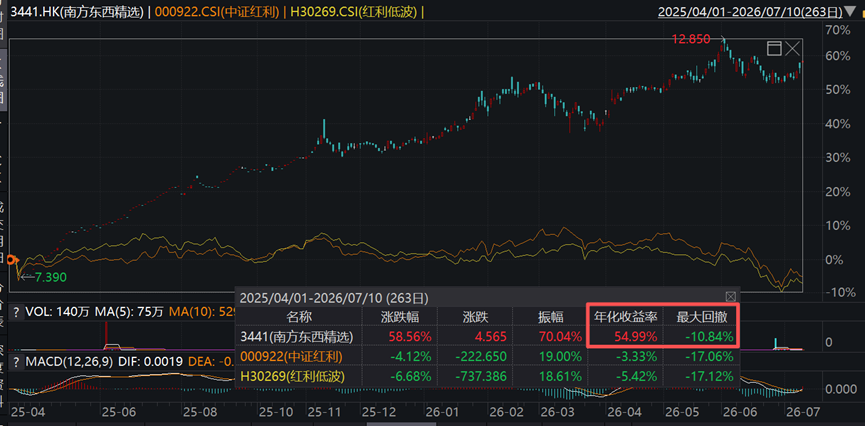Image resolution: width=865 pixels, height=426 pixels.
Task: Click the 7.390 low price marker
Action: point(51,278)
